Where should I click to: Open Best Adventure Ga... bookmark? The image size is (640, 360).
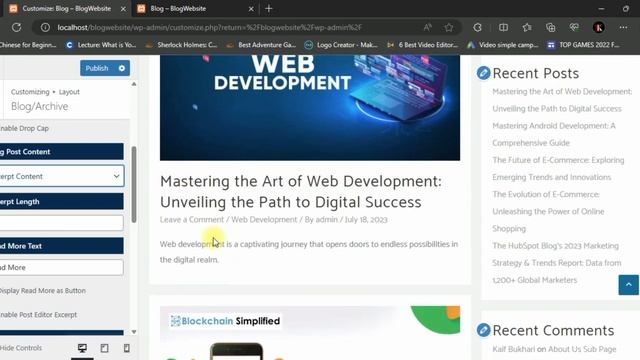261,45
